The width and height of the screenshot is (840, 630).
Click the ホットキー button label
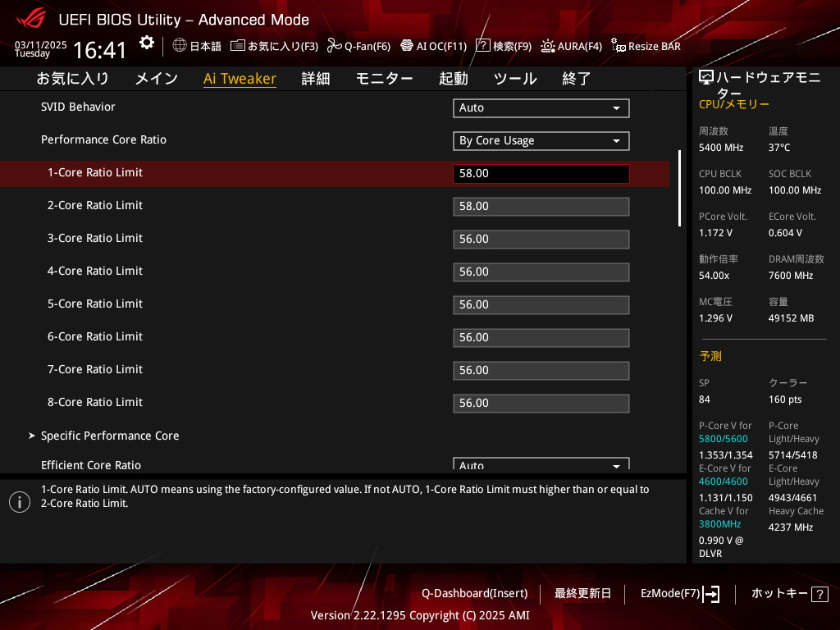click(x=779, y=594)
